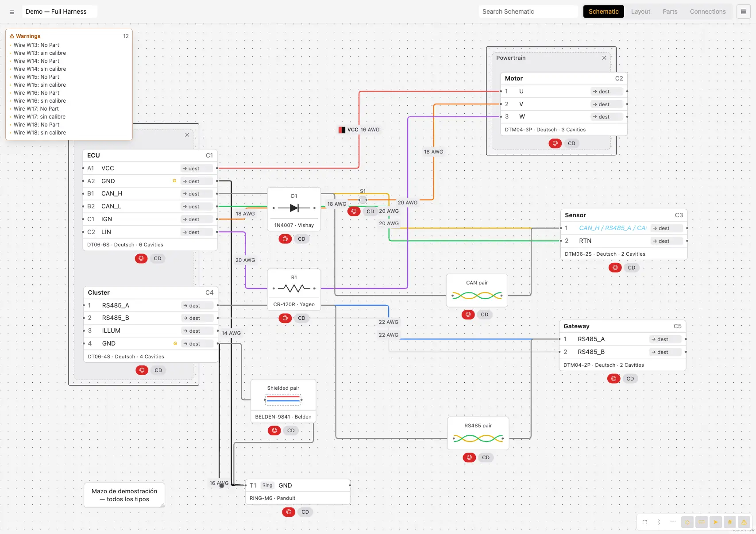Viewport: 756px width, 534px height.
Task: Open the hamburger menu
Action: point(12,12)
